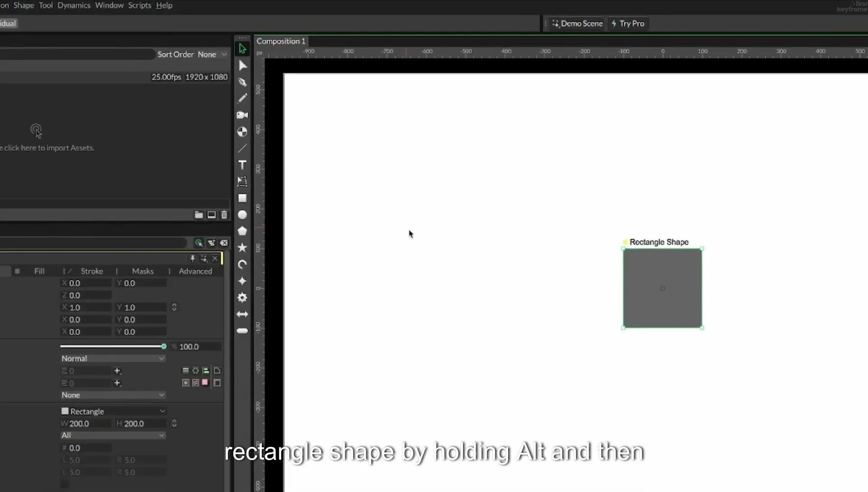Select the Pen tool

242,82
